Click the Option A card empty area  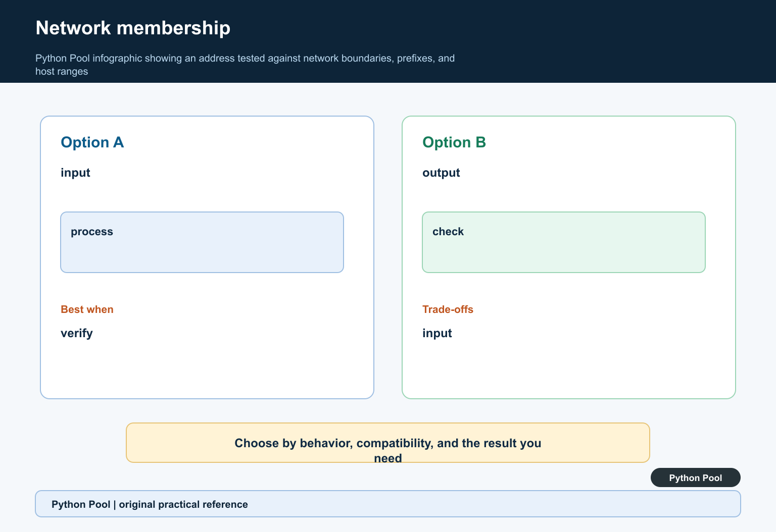pyautogui.click(x=207, y=368)
